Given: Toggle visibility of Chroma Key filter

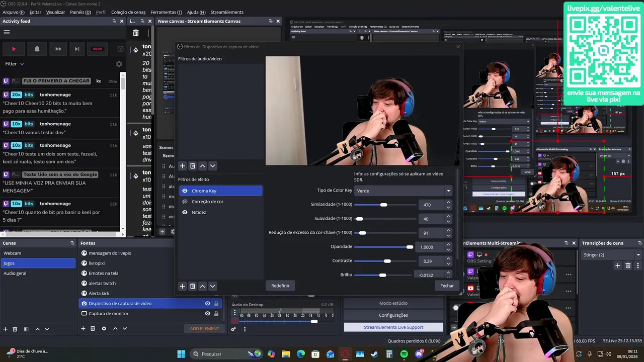Looking at the screenshot, I should coord(185,191).
